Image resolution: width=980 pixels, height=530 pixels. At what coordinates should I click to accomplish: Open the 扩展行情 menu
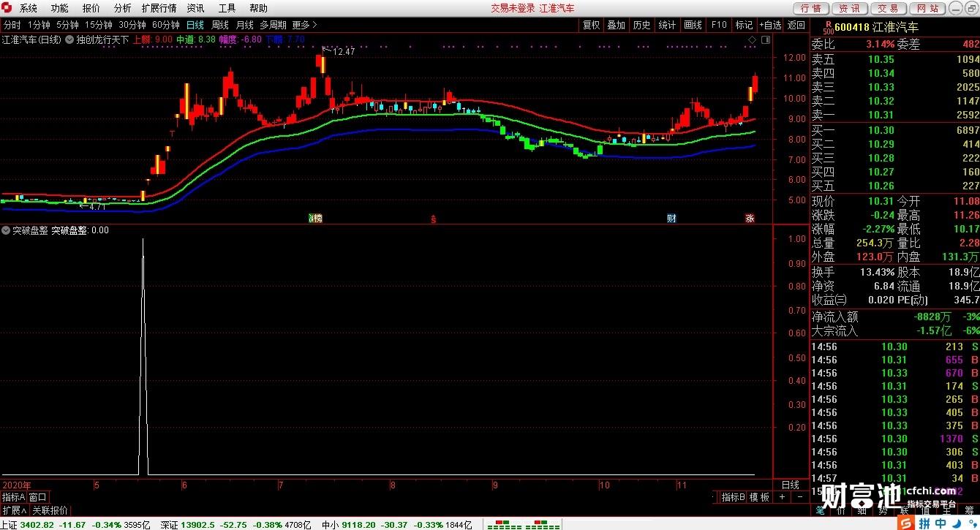pos(159,8)
